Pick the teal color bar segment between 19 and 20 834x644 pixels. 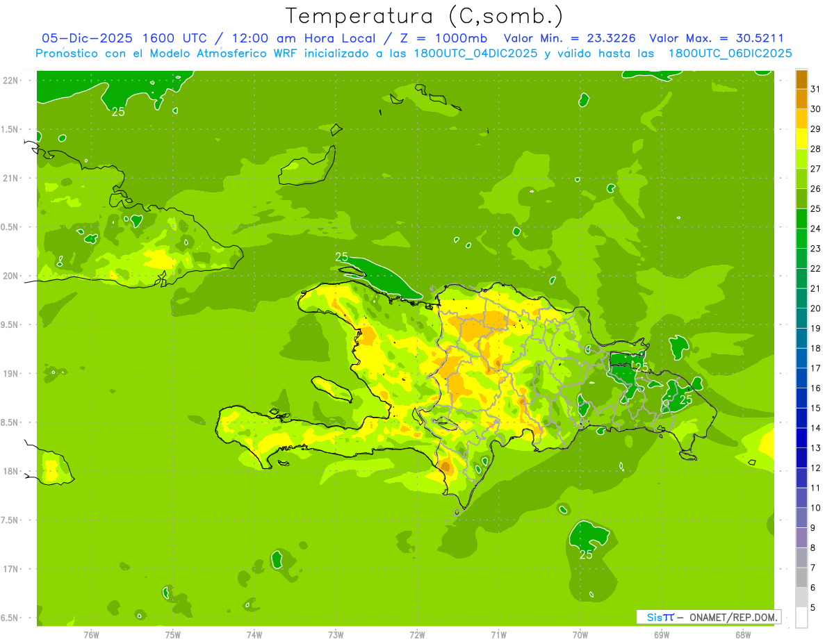(x=801, y=318)
